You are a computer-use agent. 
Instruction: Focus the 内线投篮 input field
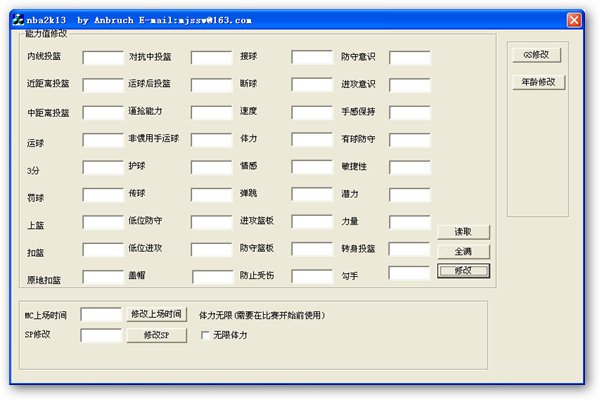point(103,58)
